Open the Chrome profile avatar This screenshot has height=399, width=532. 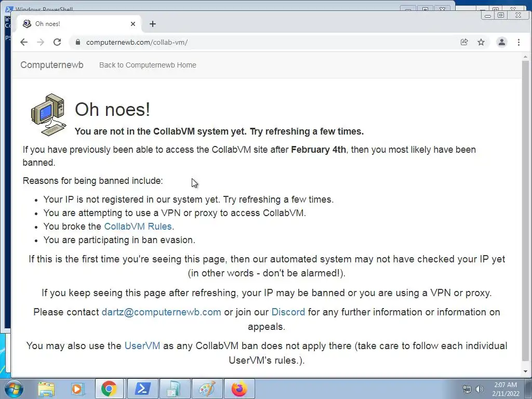pyautogui.click(x=501, y=42)
